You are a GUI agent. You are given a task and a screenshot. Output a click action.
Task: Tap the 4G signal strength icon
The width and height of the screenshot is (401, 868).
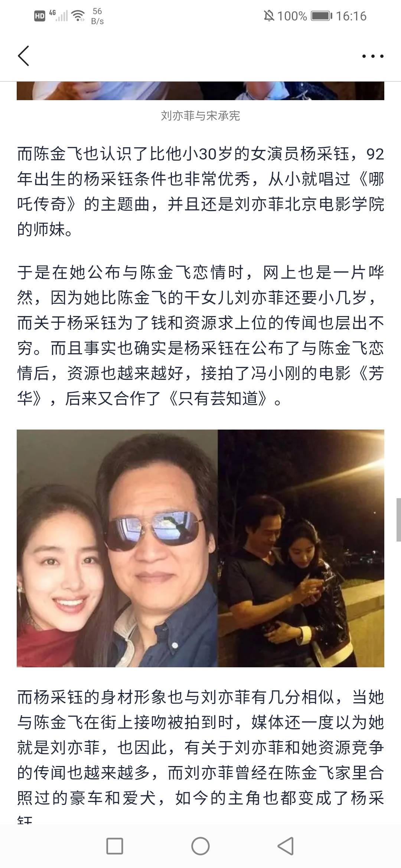click(58, 16)
